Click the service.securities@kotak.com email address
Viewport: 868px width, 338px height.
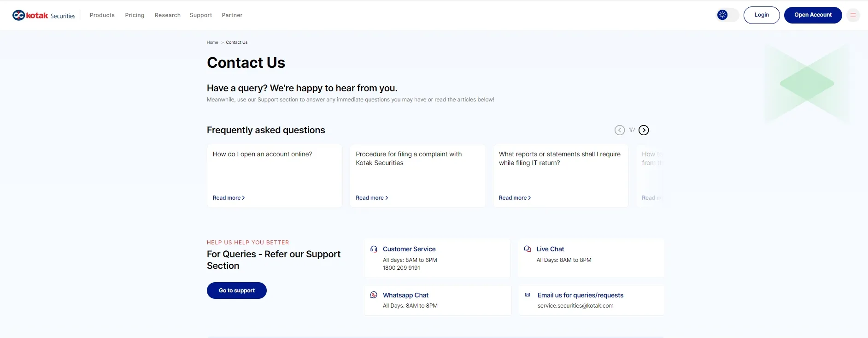click(x=575, y=306)
